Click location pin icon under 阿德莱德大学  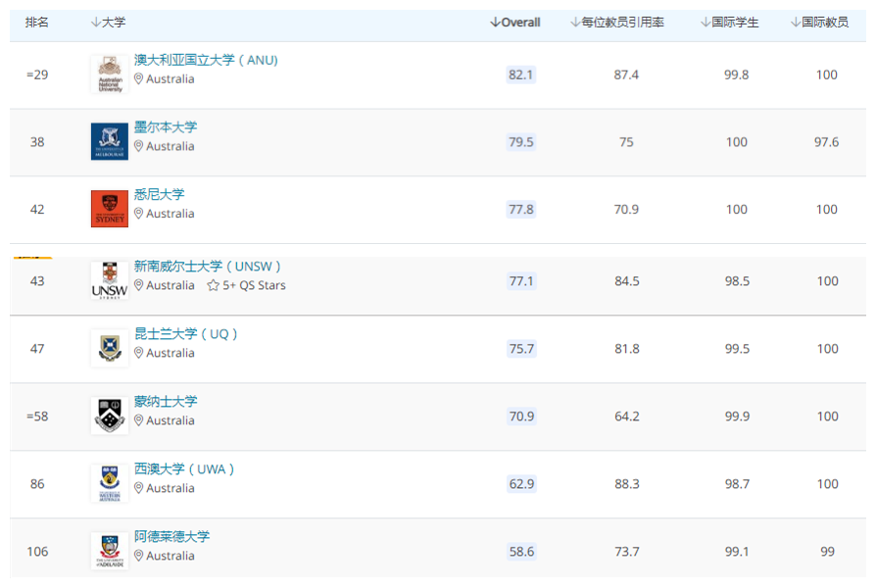[138, 556]
